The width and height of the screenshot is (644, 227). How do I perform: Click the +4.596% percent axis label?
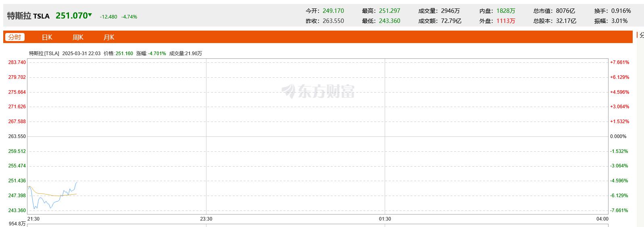(x=620, y=92)
